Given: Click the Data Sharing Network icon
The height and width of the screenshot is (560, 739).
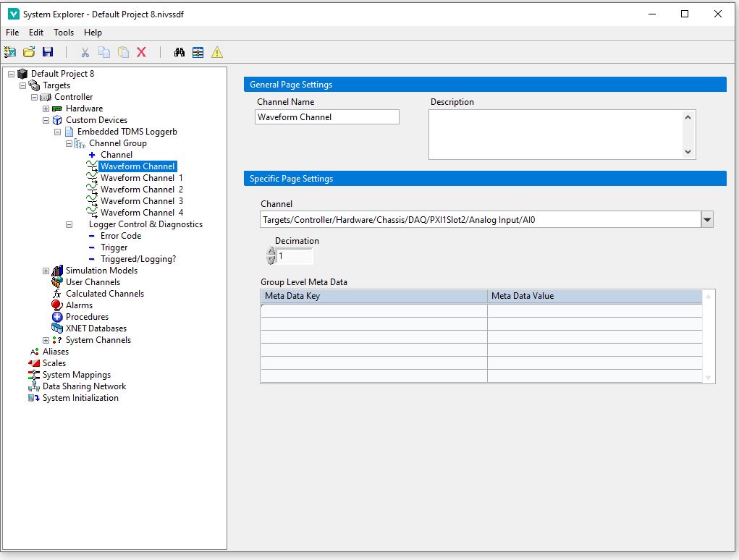Looking at the screenshot, I should (x=34, y=386).
